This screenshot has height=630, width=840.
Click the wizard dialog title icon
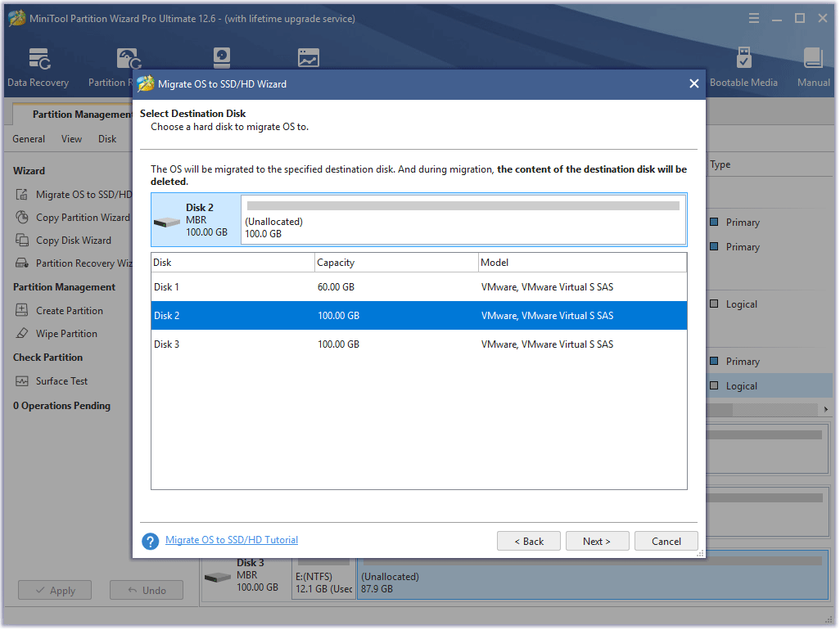point(146,84)
